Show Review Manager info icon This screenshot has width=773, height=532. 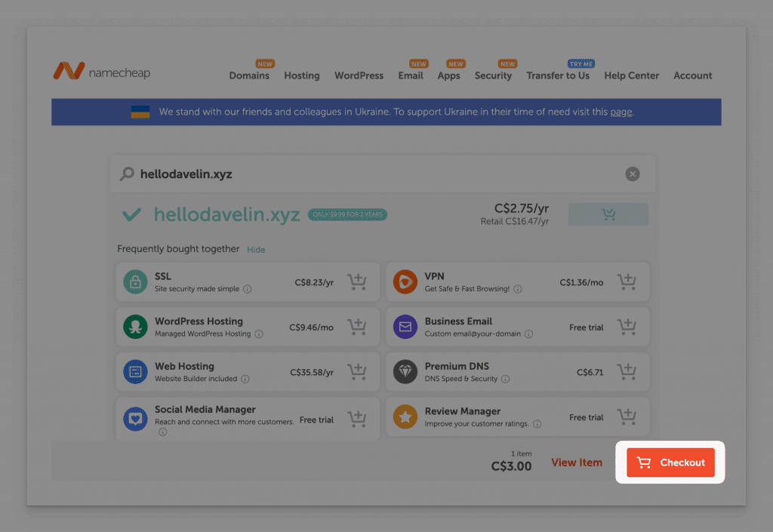point(537,424)
